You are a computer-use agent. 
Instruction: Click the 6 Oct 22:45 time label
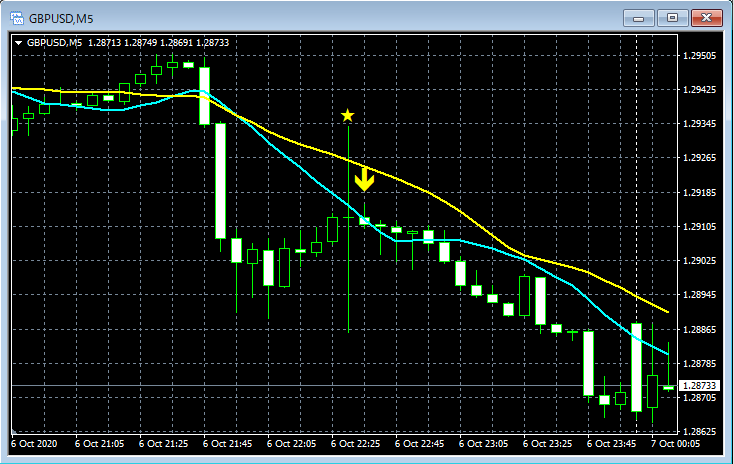[419, 444]
